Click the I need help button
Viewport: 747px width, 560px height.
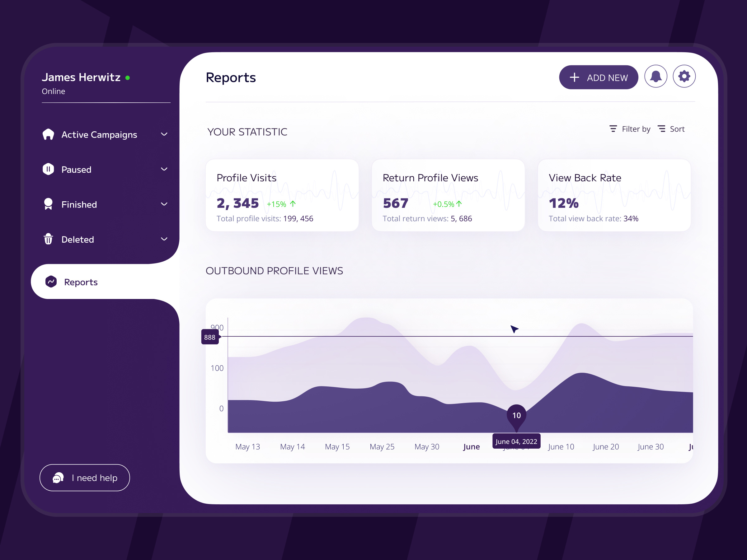[x=85, y=478]
